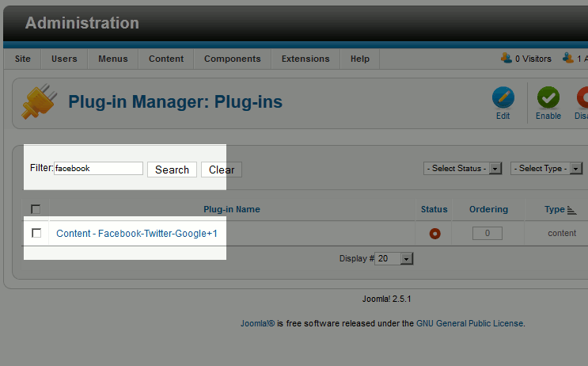Screen dimensions: 588x366
Task: Open the Select Type dropdown
Action: point(547,168)
